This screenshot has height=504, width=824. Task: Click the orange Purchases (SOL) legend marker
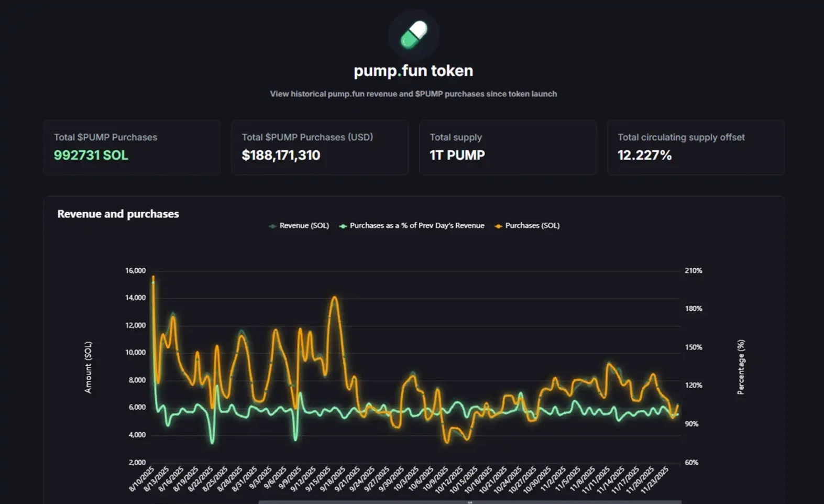coord(498,226)
